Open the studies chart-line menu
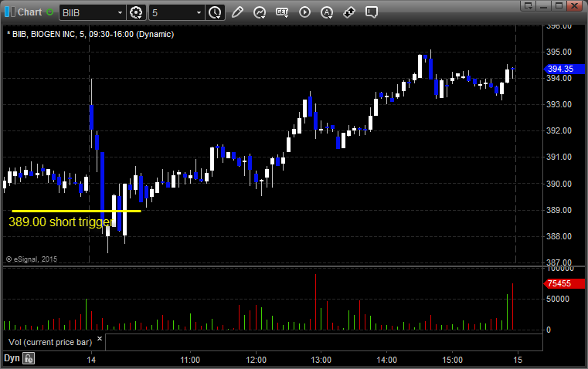This screenshot has height=369, width=588. click(260, 12)
